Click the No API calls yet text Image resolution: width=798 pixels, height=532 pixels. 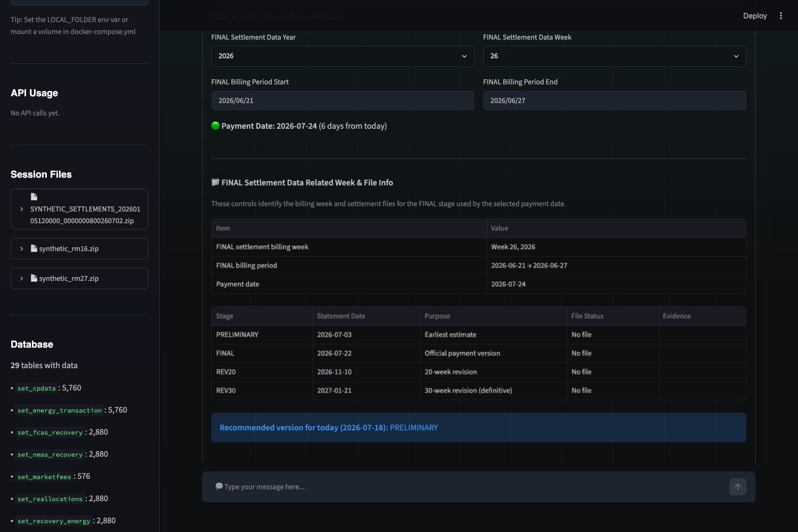(x=35, y=113)
